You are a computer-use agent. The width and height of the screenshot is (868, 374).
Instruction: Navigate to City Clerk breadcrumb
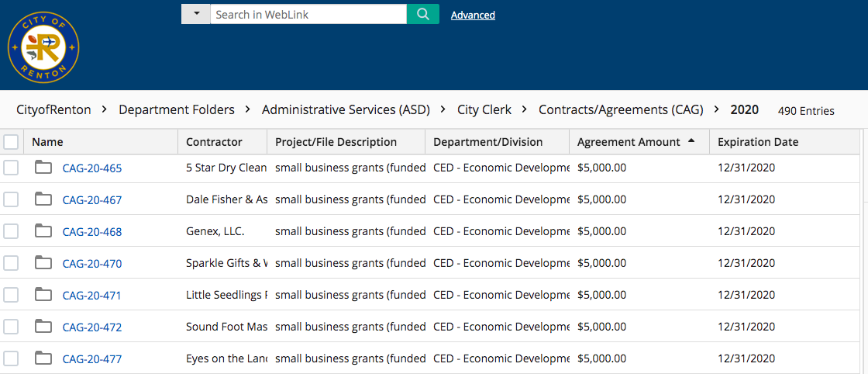pyautogui.click(x=484, y=110)
